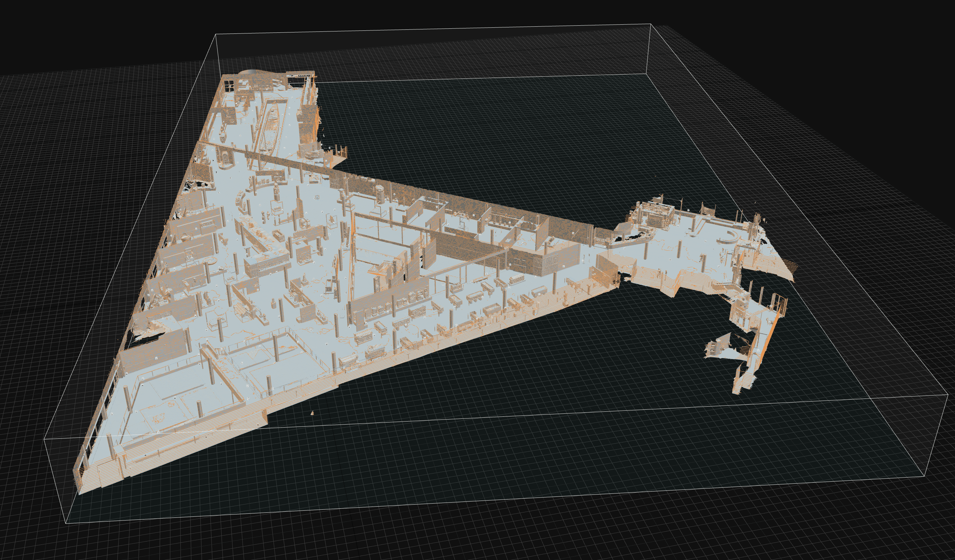Image resolution: width=955 pixels, height=560 pixels.
Task: Select the top-left back corner of bounding box
Action: 216,34
